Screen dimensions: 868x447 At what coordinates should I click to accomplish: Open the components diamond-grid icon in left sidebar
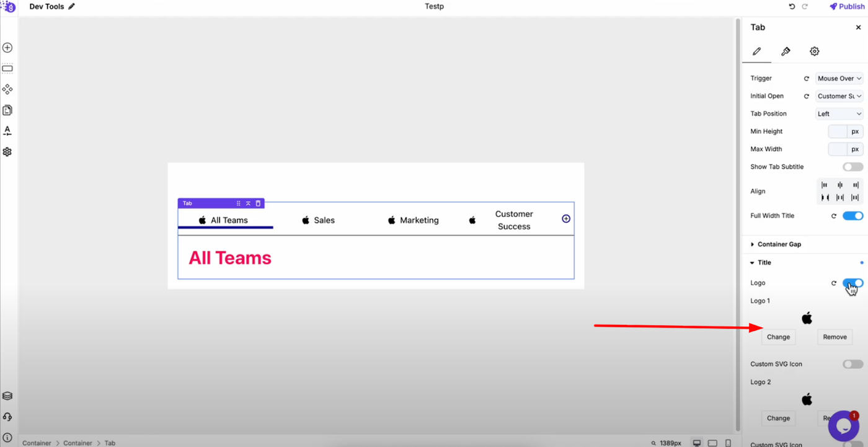coord(7,89)
